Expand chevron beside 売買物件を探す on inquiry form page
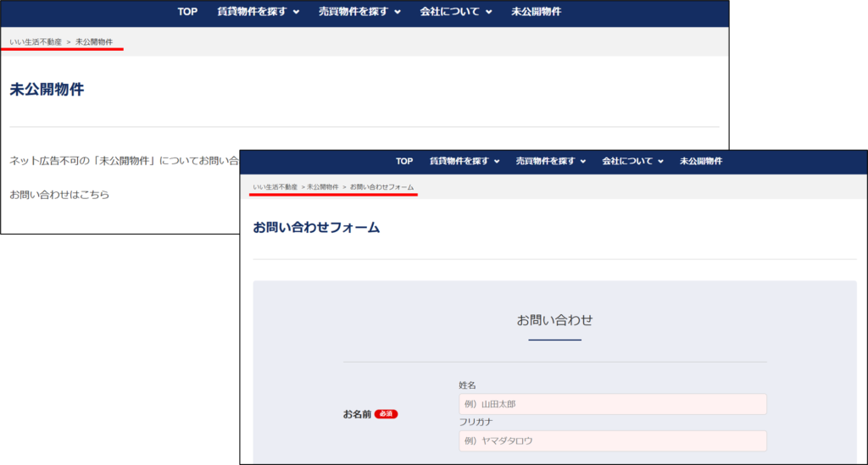Image resolution: width=868 pixels, height=465 pixels. click(583, 162)
